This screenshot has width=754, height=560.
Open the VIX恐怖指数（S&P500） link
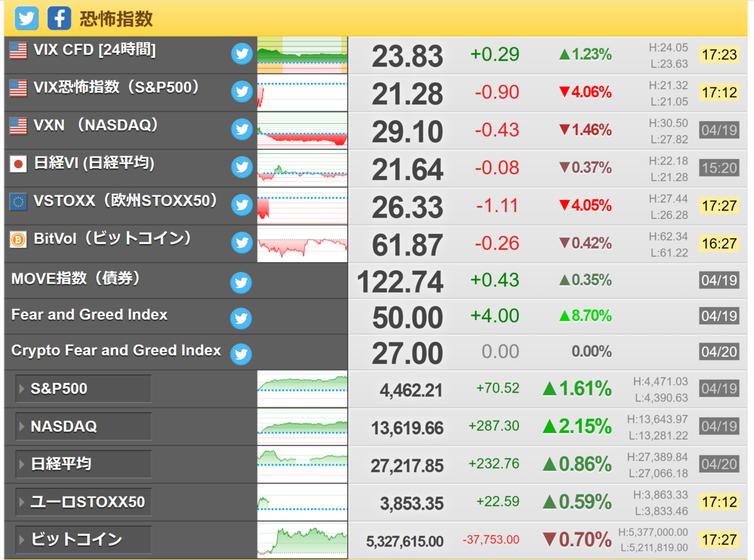click(117, 88)
